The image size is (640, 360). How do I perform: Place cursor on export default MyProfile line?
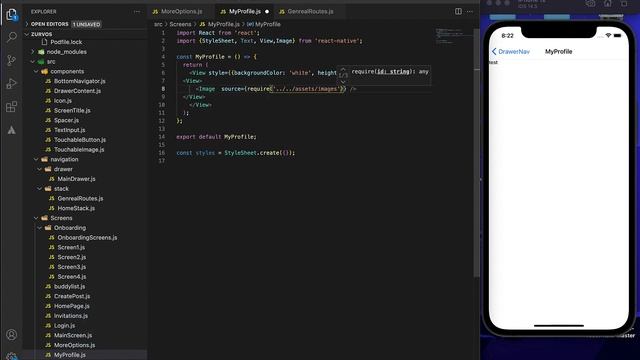click(216, 137)
